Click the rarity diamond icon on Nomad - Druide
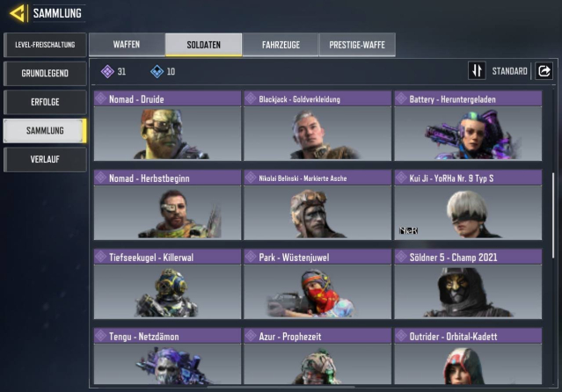562x392 pixels. (101, 98)
